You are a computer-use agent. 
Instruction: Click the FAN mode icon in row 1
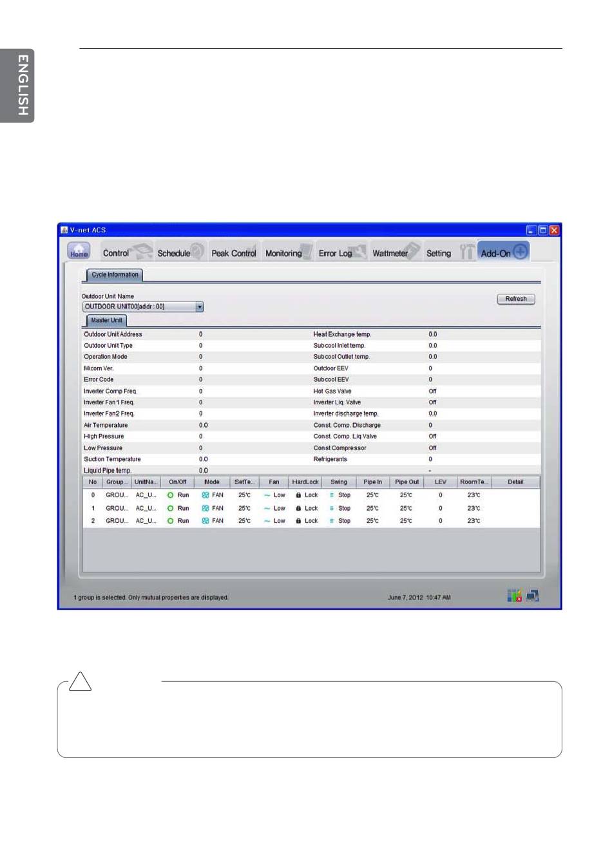206,508
